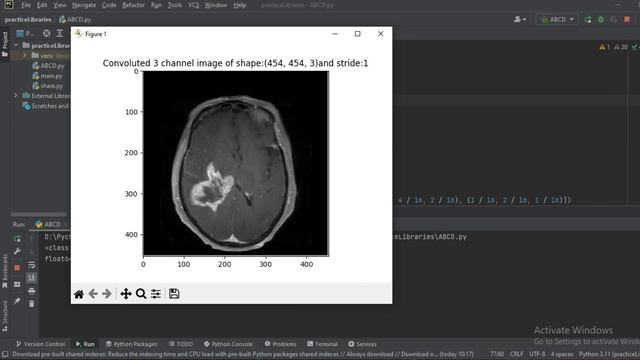Open Python Packages tool window

point(131,344)
